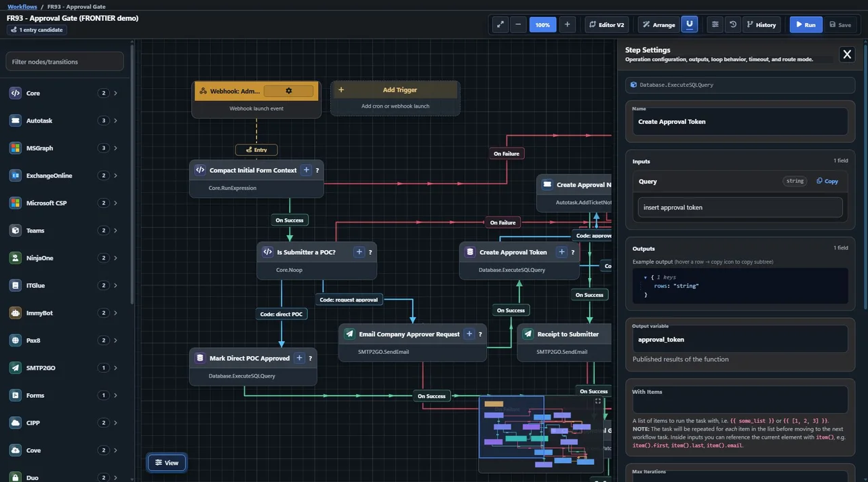Click the Add Trigger card
The image size is (868, 482).
(x=395, y=99)
